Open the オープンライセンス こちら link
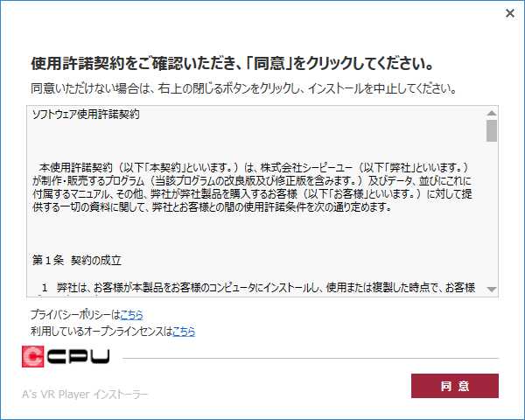Viewport: 525px width, 420px height. point(184,332)
